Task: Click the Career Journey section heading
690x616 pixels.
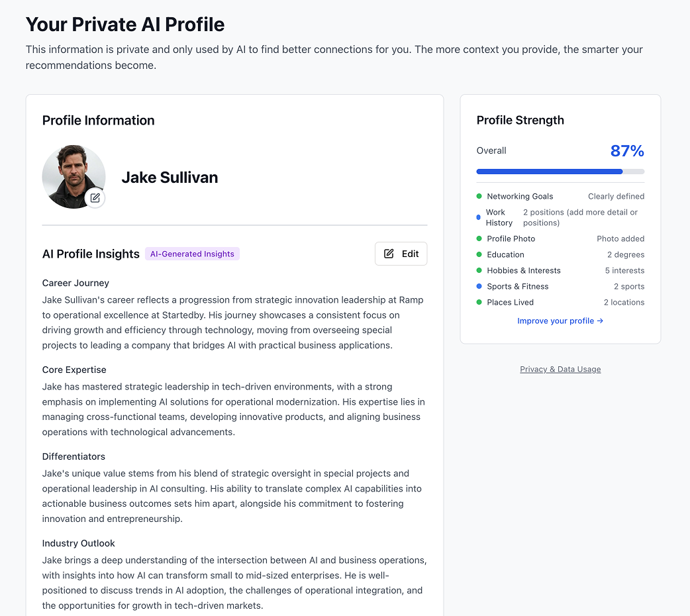Action: [x=75, y=283]
